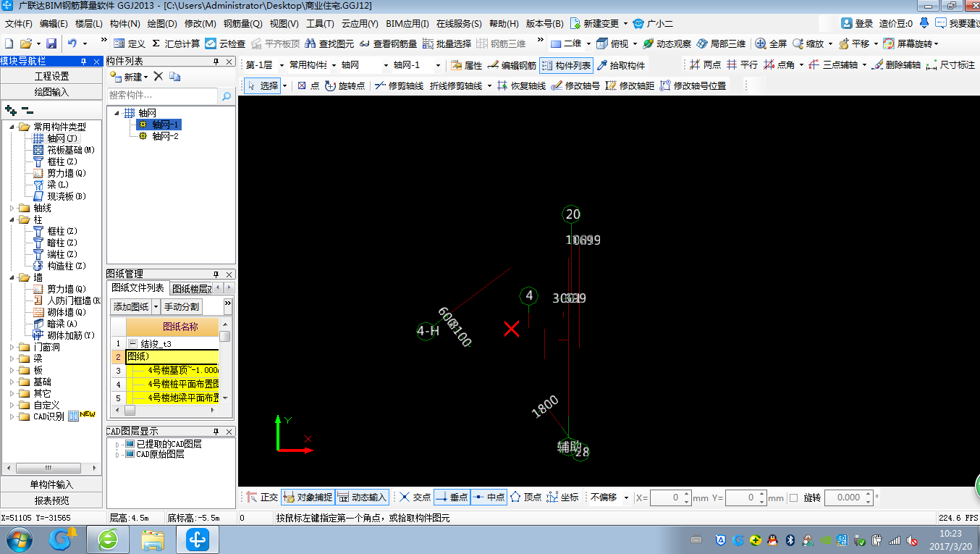Switch to 图纸文件列表 tab
980x554 pixels.
click(x=138, y=288)
